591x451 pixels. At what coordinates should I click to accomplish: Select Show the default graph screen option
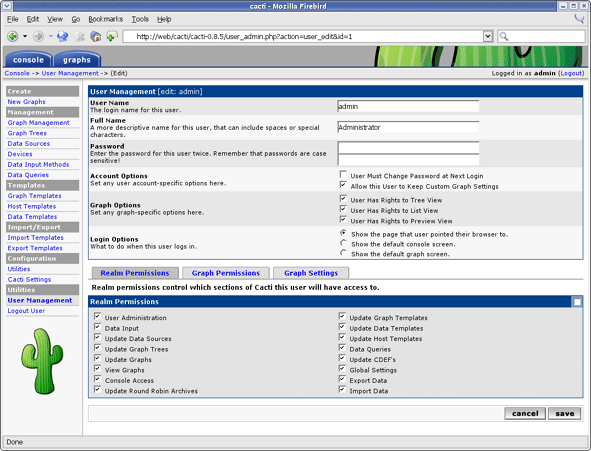point(343,253)
